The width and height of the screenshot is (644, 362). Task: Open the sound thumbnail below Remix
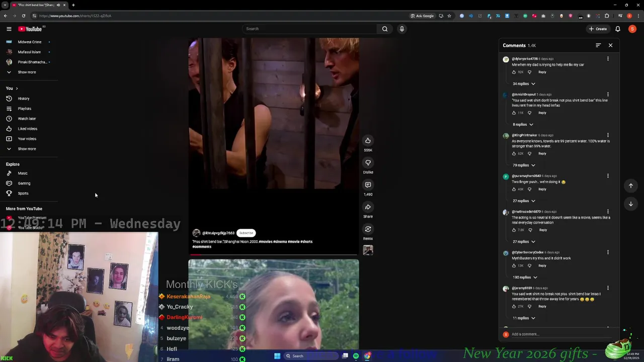368,250
